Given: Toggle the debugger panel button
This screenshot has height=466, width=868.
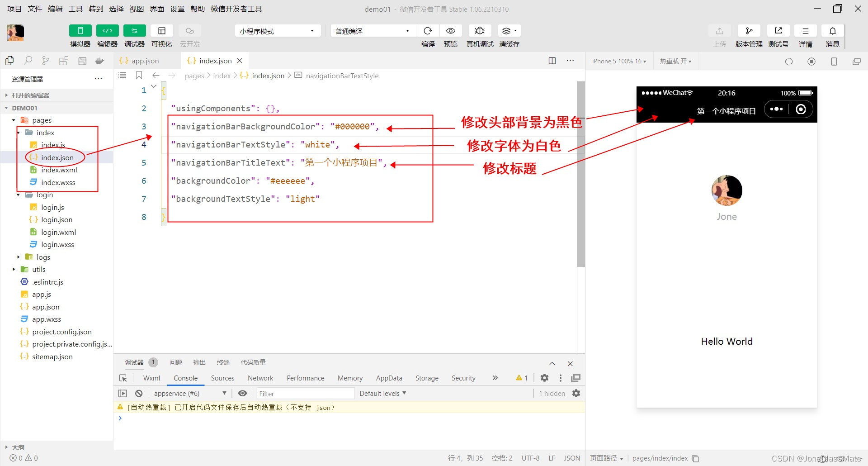Looking at the screenshot, I should coord(135,31).
